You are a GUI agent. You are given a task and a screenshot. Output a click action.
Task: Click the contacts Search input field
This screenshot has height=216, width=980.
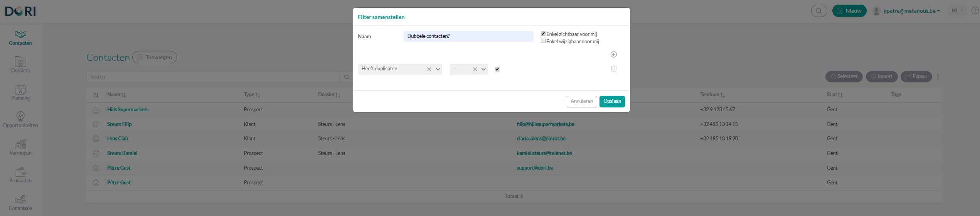[x=213, y=77]
